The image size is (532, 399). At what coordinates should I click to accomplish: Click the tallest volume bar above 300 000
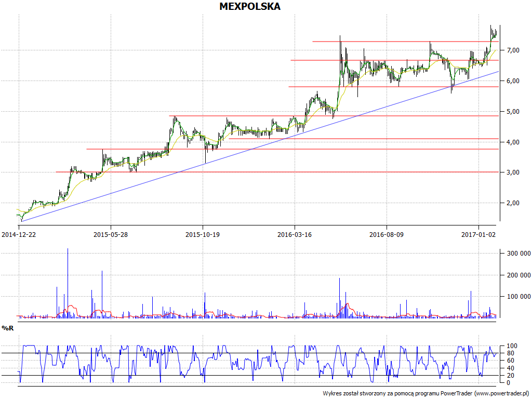pos(68,283)
